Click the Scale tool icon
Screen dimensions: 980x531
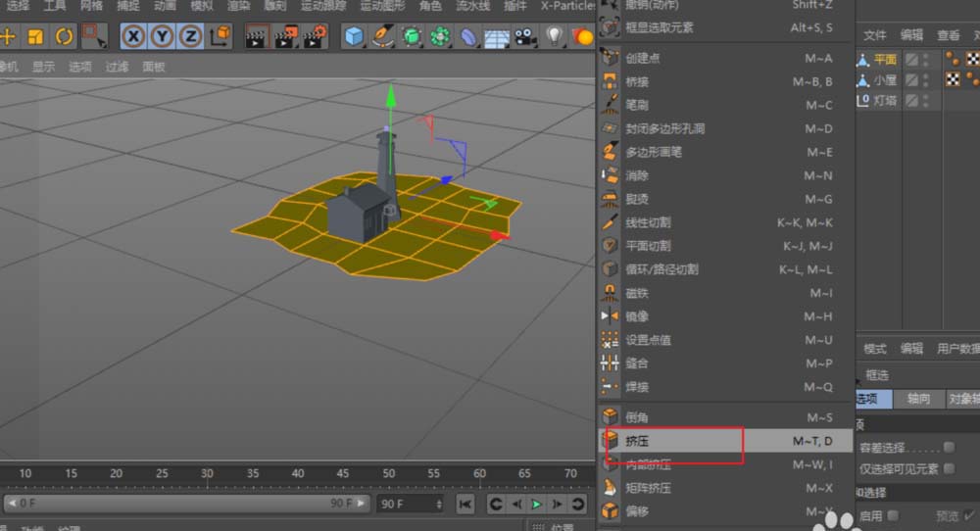pos(36,37)
